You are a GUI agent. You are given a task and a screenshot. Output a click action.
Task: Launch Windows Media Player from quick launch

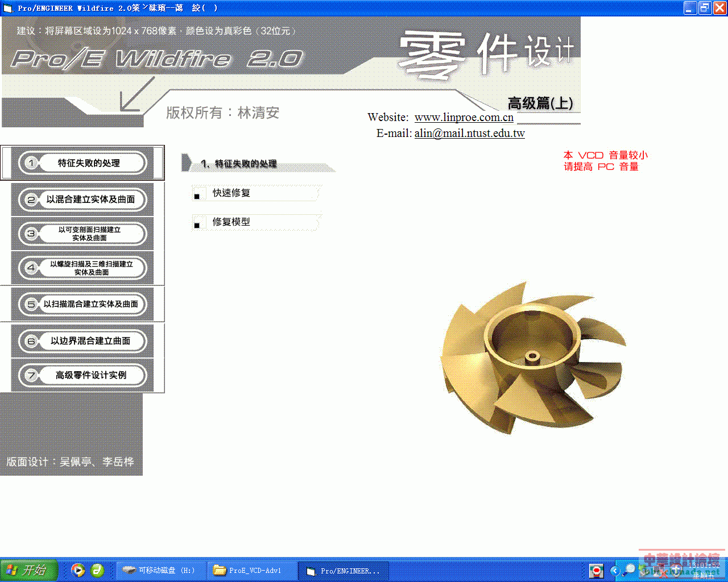click(x=78, y=570)
